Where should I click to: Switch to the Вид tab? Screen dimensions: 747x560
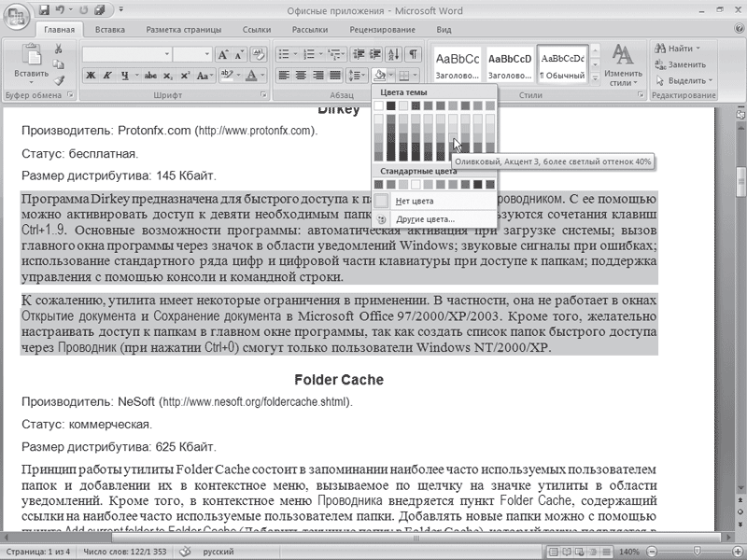click(x=444, y=30)
